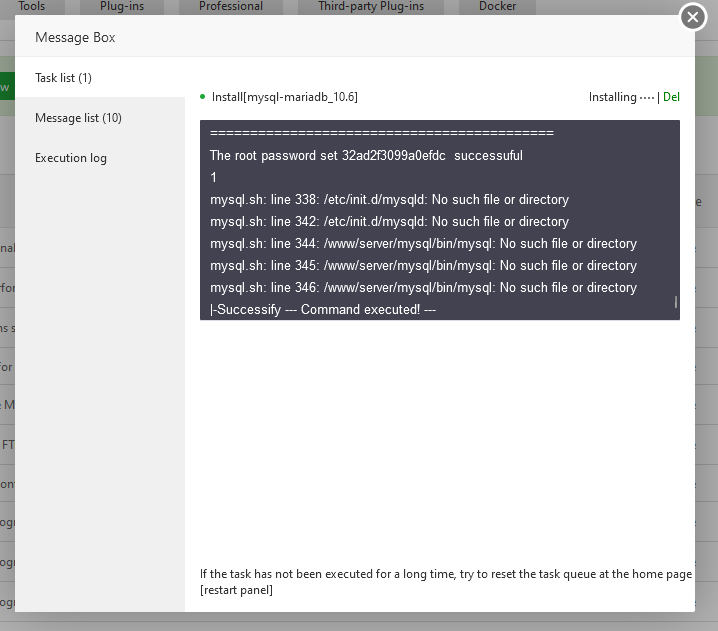Click the Install[mysql-mariadb_10.6] task name

tap(285, 97)
